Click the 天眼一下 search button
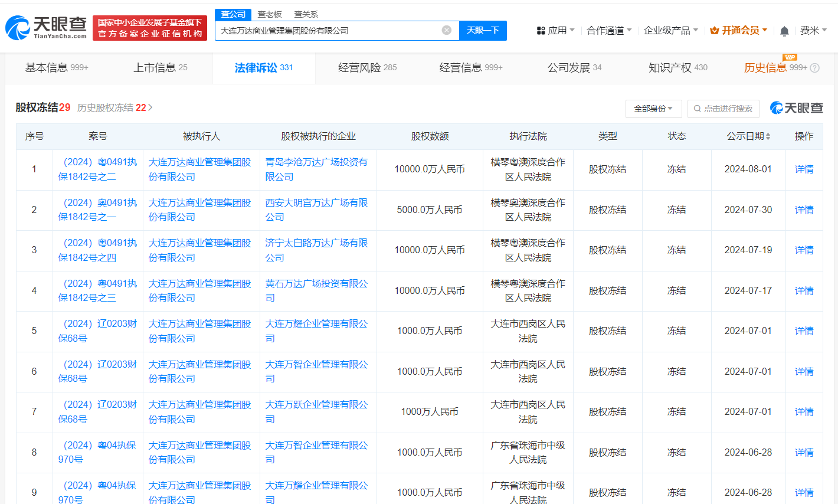838x504 pixels. click(x=483, y=30)
